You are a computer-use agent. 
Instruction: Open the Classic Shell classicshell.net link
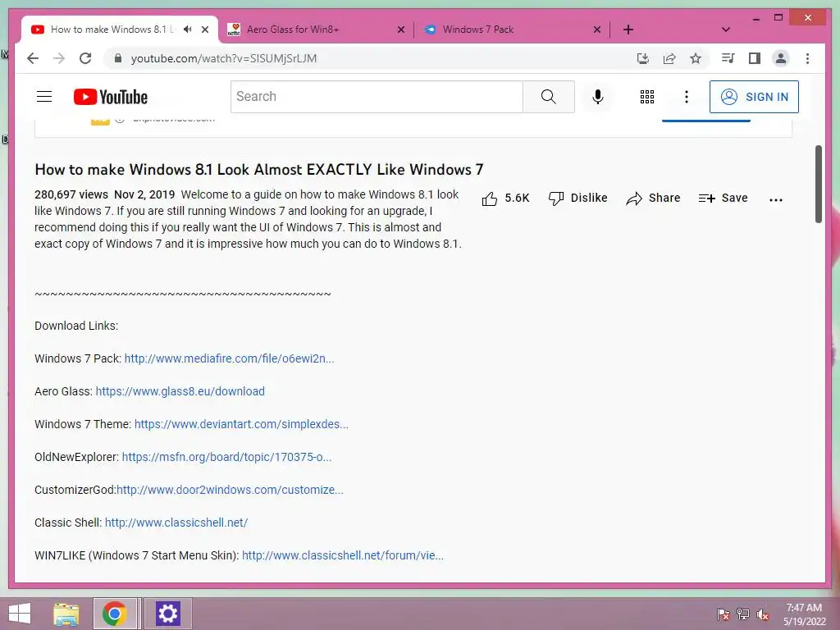(x=176, y=523)
